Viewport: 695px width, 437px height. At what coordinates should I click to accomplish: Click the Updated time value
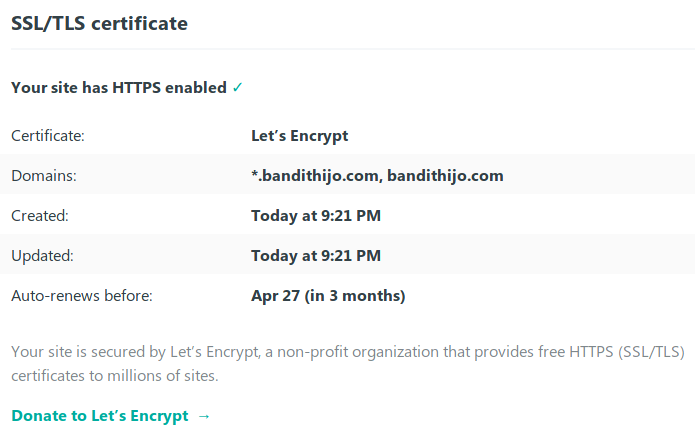point(316,256)
